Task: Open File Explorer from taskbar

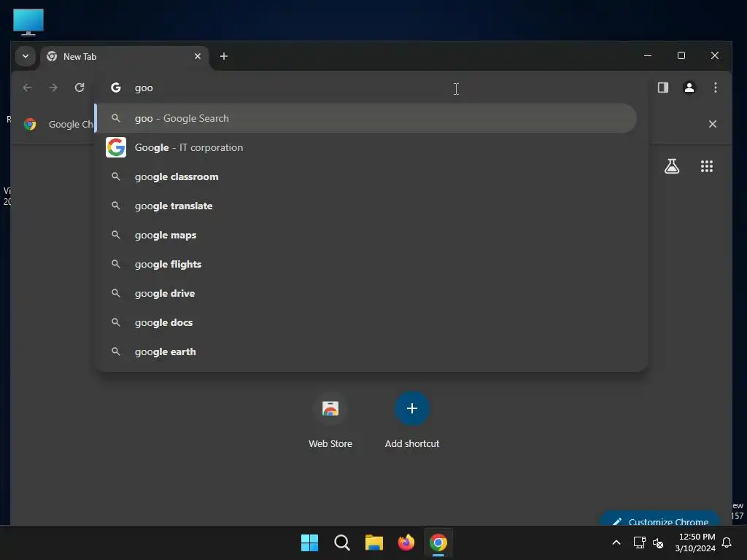Action: click(x=374, y=542)
